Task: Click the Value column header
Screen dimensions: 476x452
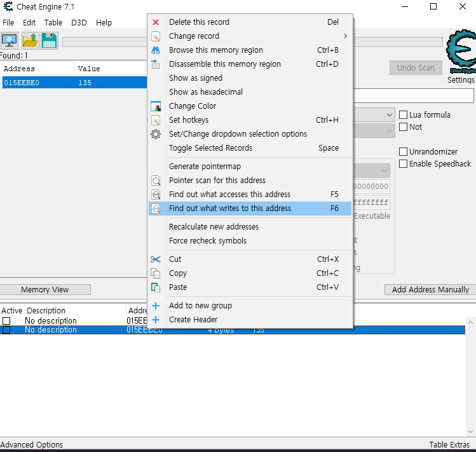Action: [110, 69]
